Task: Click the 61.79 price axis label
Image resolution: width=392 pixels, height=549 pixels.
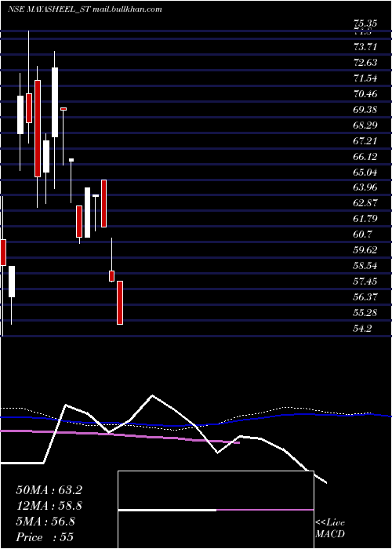Action: 365,219
